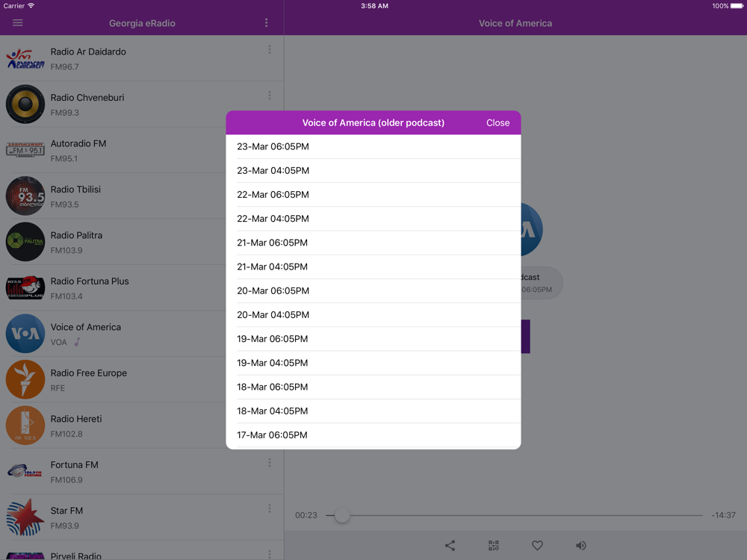The height and width of the screenshot is (560, 747).
Task: Open options menu for Fortuna FM
Action: (269, 462)
